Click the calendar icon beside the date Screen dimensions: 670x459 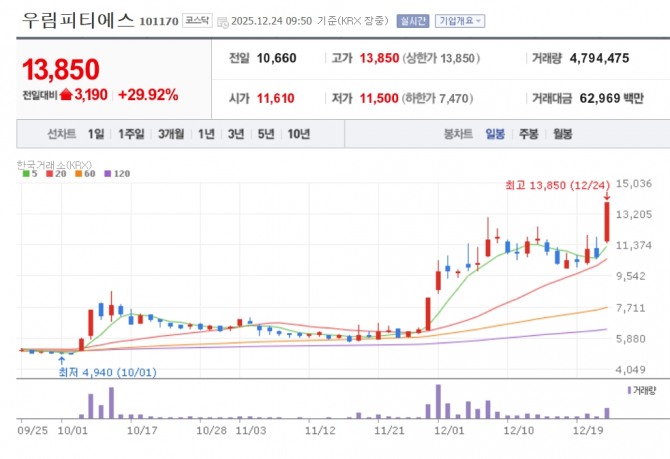(x=223, y=22)
